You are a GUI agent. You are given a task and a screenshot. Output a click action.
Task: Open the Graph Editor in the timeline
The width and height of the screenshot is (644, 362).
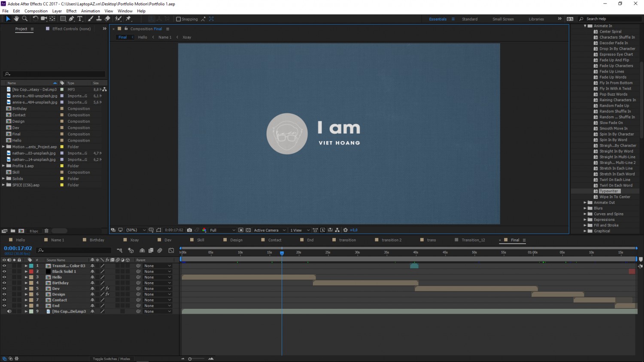tap(171, 250)
